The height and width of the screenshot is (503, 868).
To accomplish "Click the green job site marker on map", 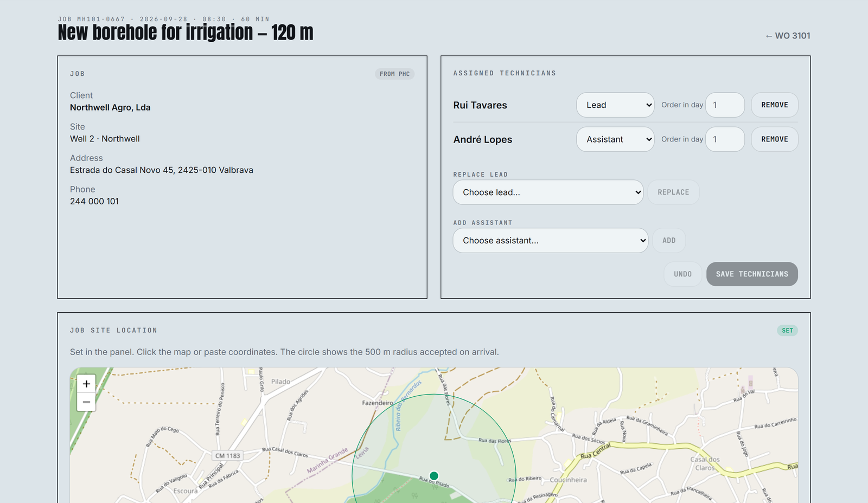I will [x=434, y=476].
